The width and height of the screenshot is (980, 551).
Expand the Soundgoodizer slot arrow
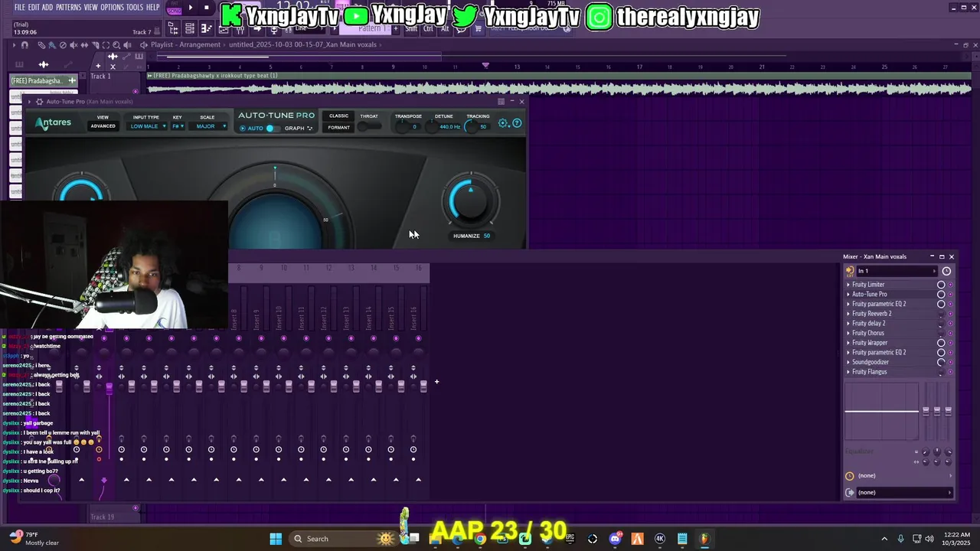pos(848,362)
